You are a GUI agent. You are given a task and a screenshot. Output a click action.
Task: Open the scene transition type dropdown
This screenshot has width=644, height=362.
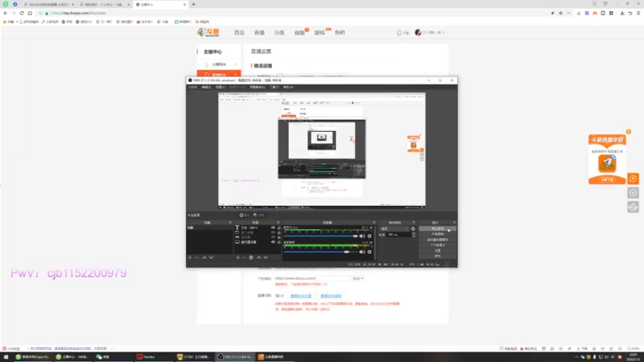click(x=394, y=228)
